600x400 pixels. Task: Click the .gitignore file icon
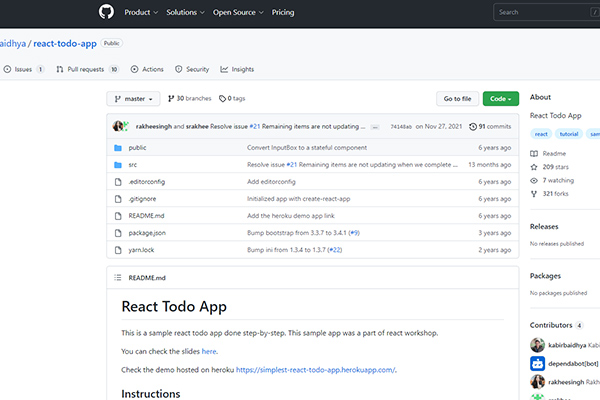coord(118,199)
